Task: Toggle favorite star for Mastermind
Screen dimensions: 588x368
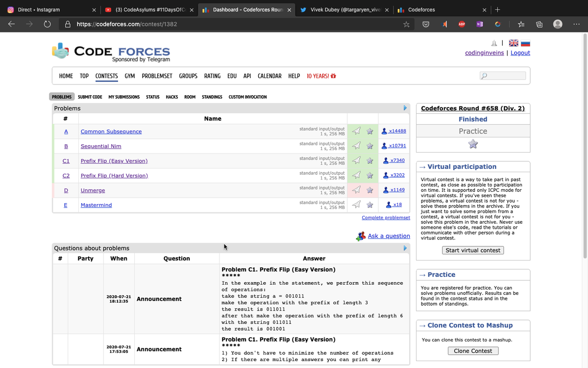Action: [x=370, y=205]
